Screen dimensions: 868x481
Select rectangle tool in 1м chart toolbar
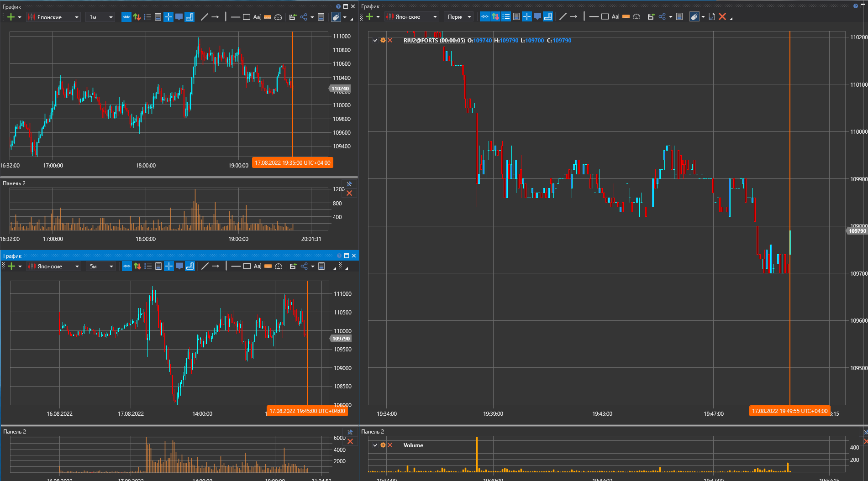[247, 17]
